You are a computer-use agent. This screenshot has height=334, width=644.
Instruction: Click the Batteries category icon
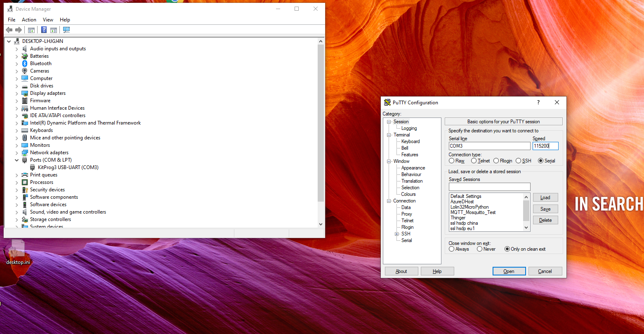[25, 56]
